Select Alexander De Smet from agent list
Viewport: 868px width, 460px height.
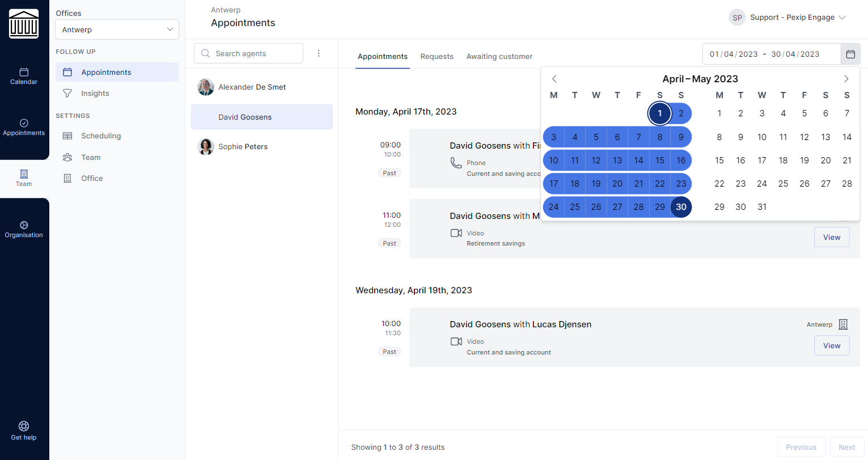pos(252,87)
